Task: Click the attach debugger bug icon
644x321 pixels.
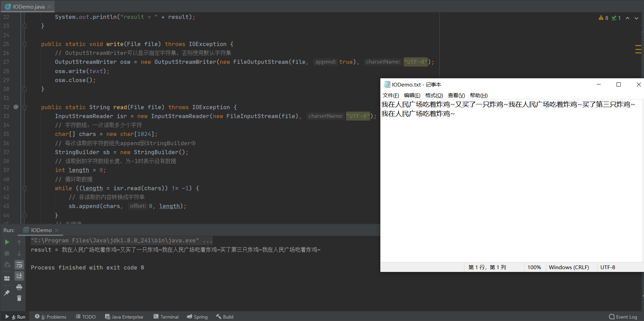Action: click(7, 265)
